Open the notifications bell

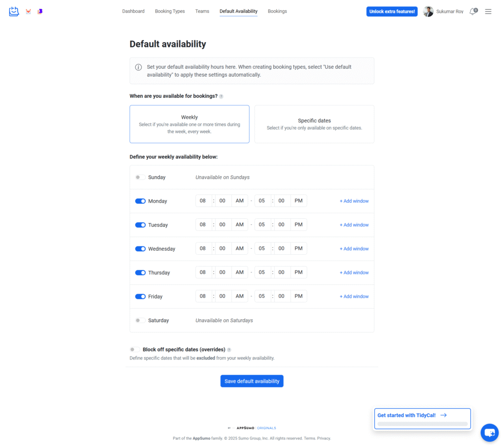coord(473,11)
